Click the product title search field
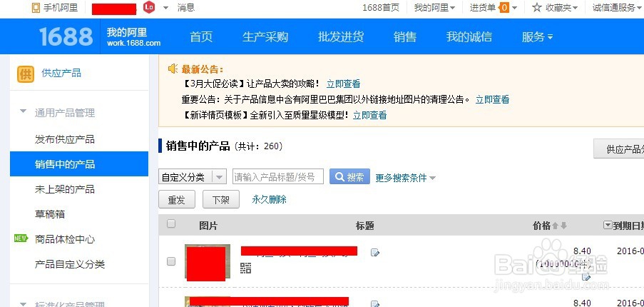Screen dimensions: 644x307 tap(278, 177)
